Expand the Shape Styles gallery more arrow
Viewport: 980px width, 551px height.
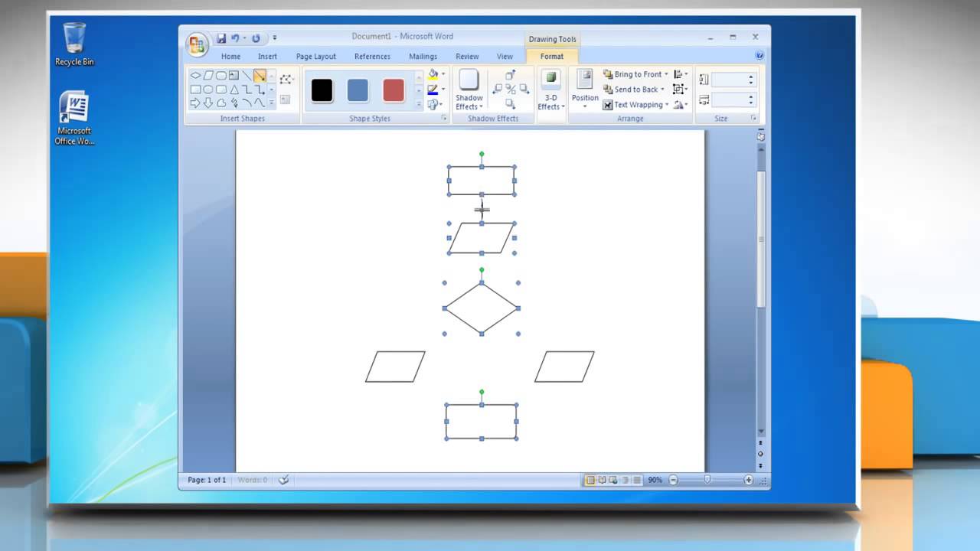[x=419, y=104]
